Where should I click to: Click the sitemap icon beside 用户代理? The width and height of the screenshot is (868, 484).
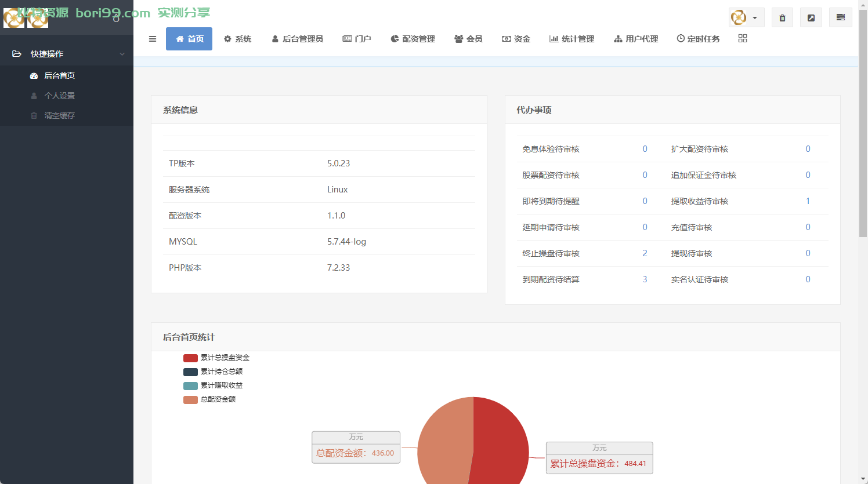pyautogui.click(x=618, y=39)
